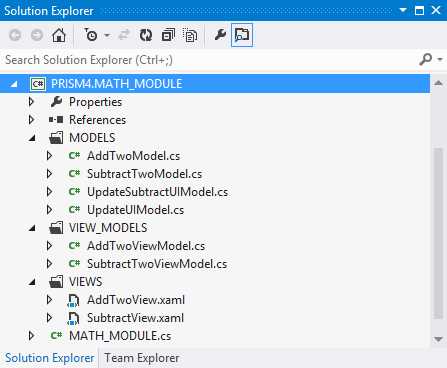Viewport: 447px width, 368px height.
Task: Go to Home view in Solution Explorer
Action: pos(59,35)
